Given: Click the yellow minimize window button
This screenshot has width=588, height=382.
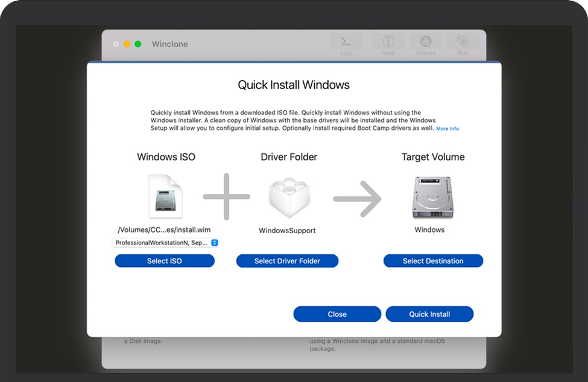Looking at the screenshot, I should 127,44.
